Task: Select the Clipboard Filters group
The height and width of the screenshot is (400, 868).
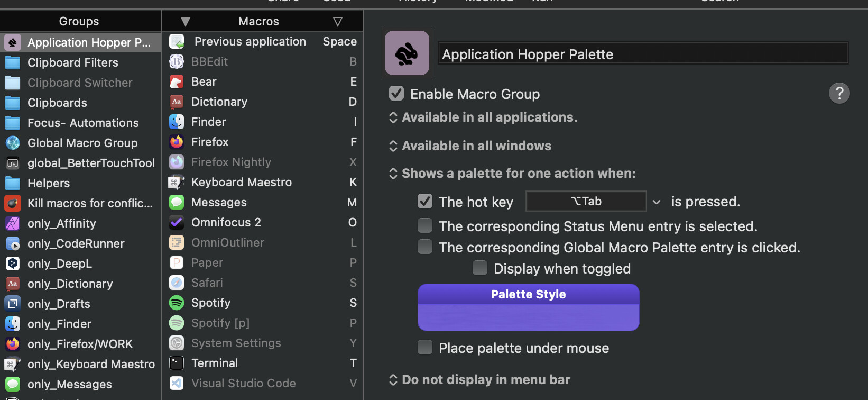Action: [80, 62]
